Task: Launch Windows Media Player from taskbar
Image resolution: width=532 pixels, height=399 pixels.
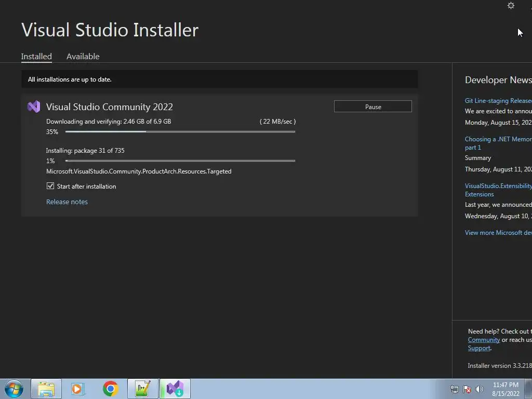Action: click(x=78, y=389)
